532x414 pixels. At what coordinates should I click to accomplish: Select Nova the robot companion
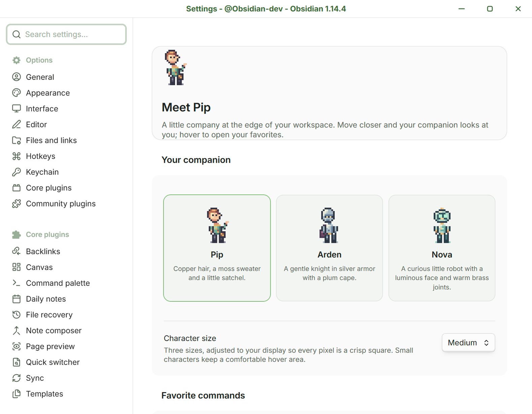[442, 248]
